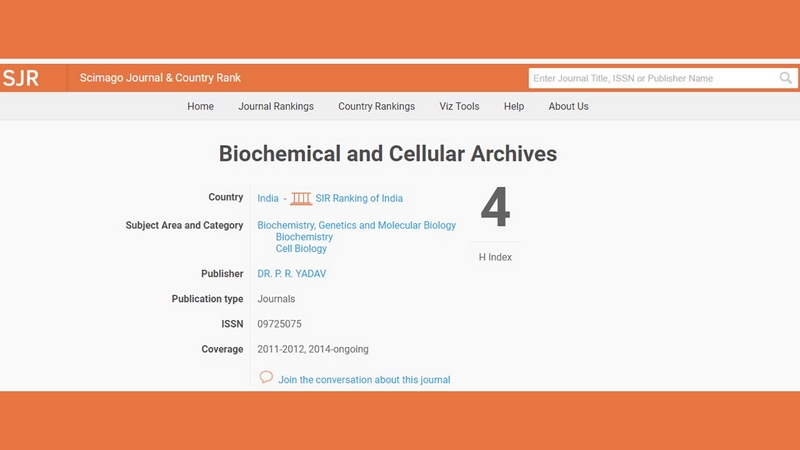The width and height of the screenshot is (800, 450).
Task: Follow the India country link
Action: pyautogui.click(x=268, y=198)
